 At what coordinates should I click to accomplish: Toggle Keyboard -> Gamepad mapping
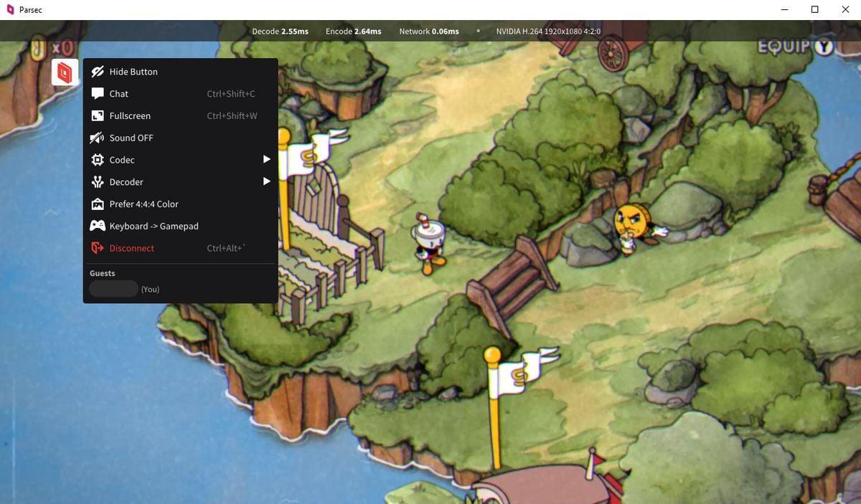click(x=154, y=226)
